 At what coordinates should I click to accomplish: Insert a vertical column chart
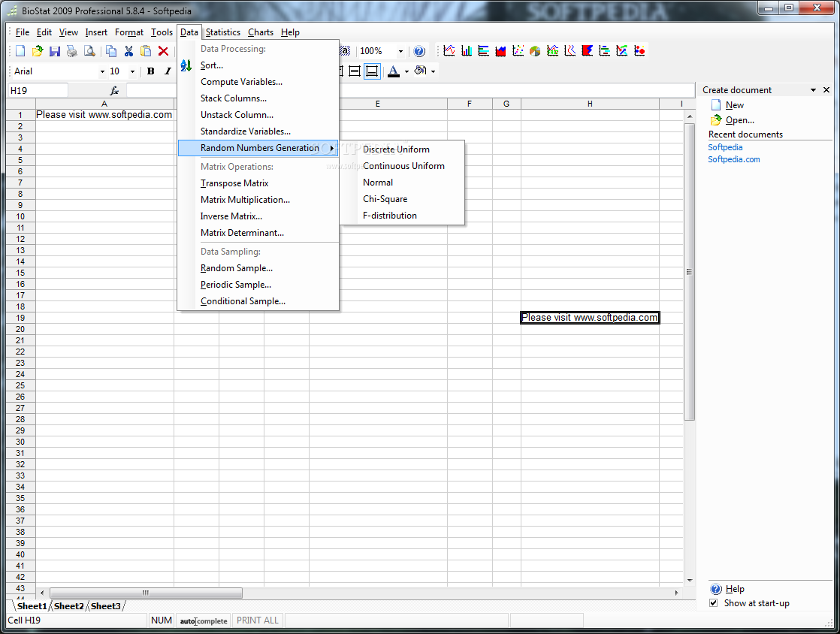coord(467,50)
